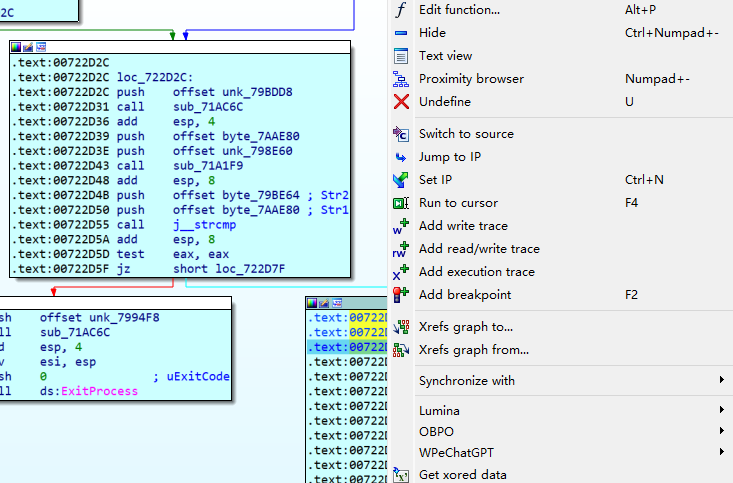Click the j__strcmp call target
This screenshot has width=733, height=483.
pos(204,225)
